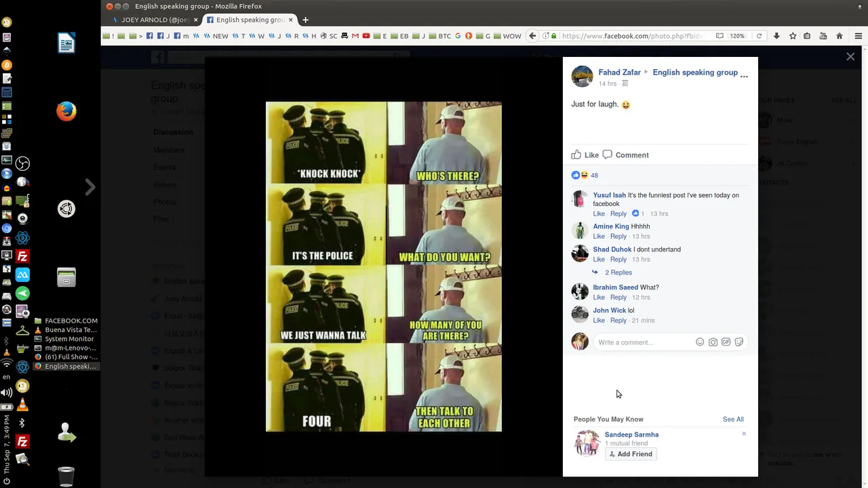Open the NEW bookmark item
Image resolution: width=868 pixels, height=488 pixels.
pos(216,36)
